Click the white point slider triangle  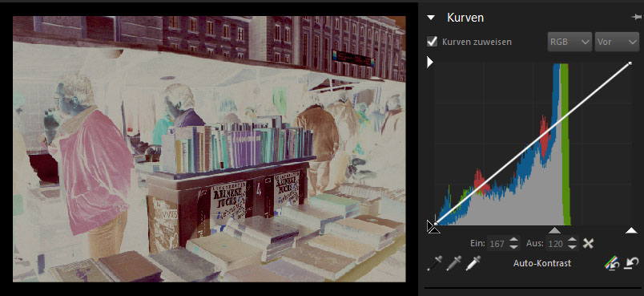(631, 230)
